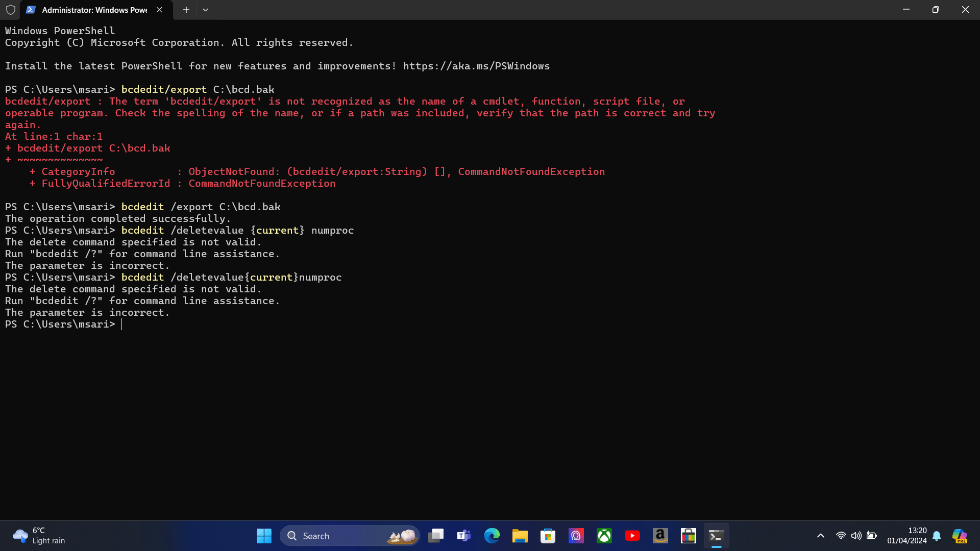
Task: Show hidden system tray icons
Action: point(821,536)
